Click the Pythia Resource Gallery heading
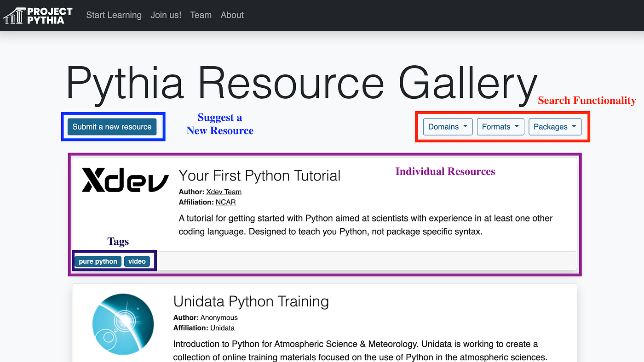Screen dimensions: 644x362 (301, 82)
